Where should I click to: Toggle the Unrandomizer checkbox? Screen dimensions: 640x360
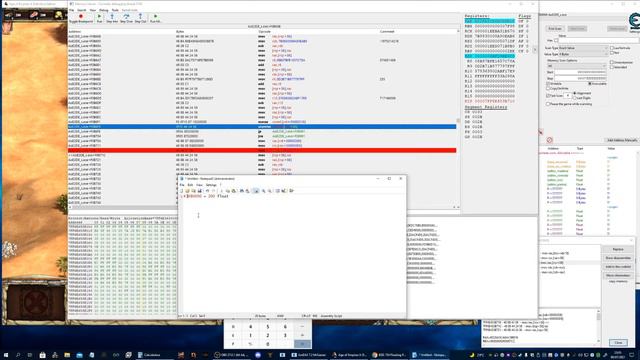click(612, 62)
